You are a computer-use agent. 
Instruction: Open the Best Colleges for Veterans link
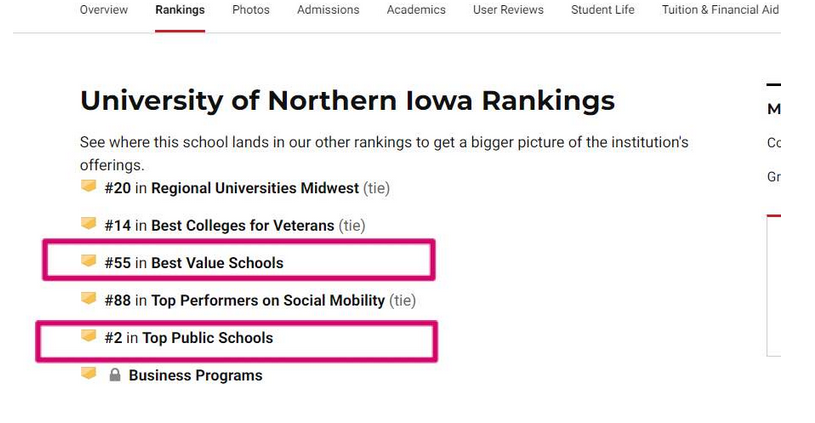(243, 226)
